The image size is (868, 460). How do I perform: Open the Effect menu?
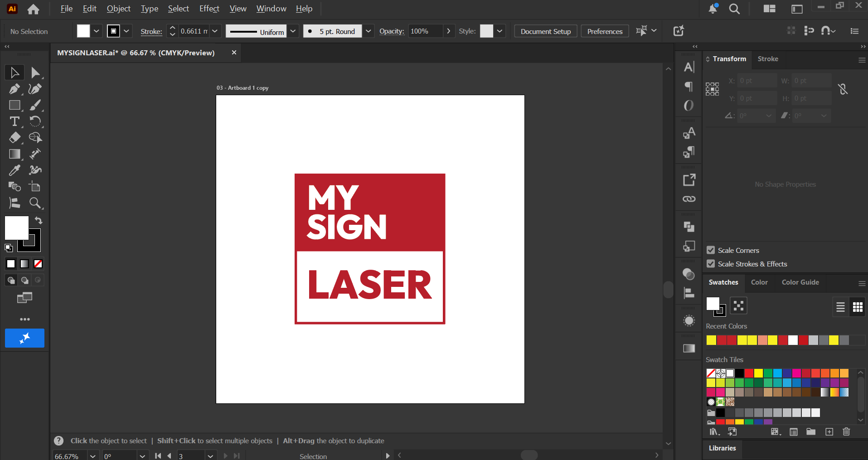coord(209,9)
